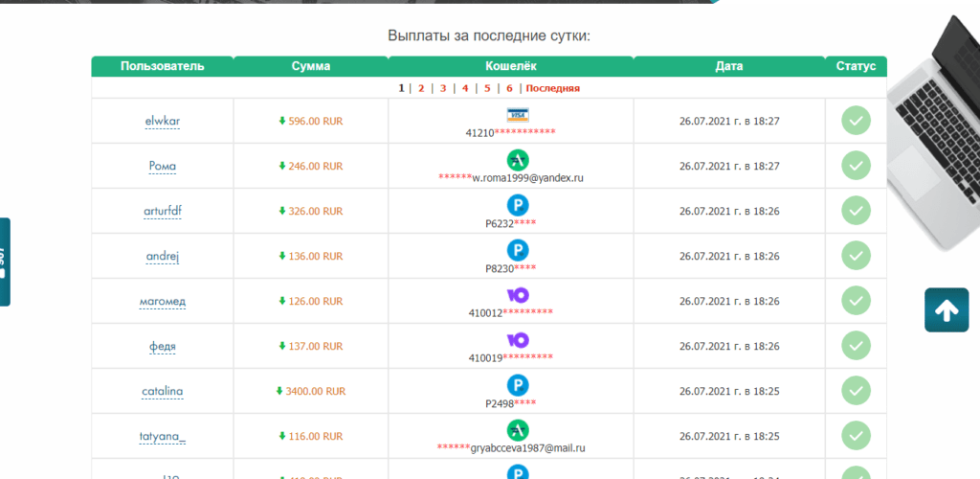Click the VISA card icon in elwkar's row

(x=518, y=115)
